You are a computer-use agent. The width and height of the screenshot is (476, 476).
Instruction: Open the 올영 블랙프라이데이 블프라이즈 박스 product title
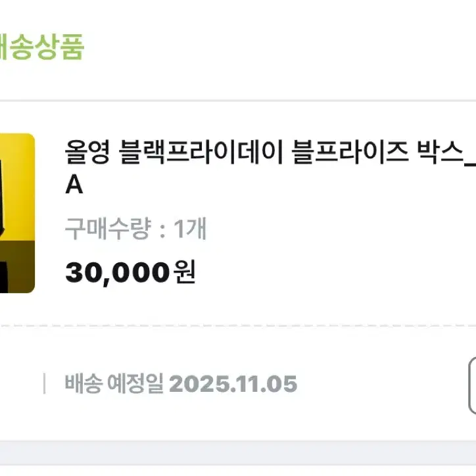270,167
